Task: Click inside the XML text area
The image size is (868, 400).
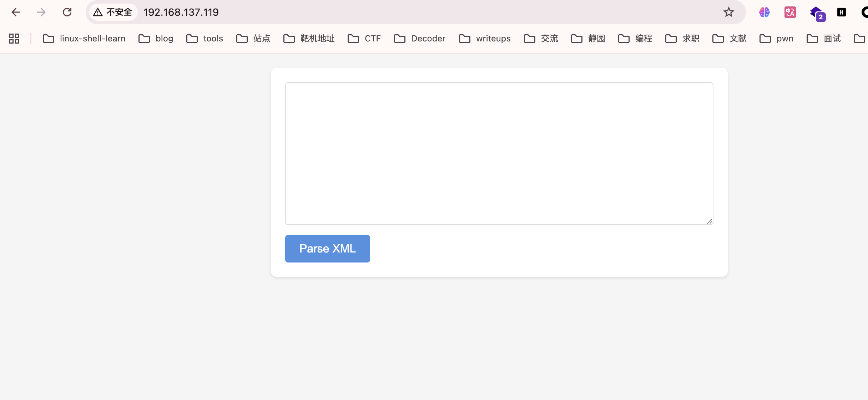Action: coord(499,154)
